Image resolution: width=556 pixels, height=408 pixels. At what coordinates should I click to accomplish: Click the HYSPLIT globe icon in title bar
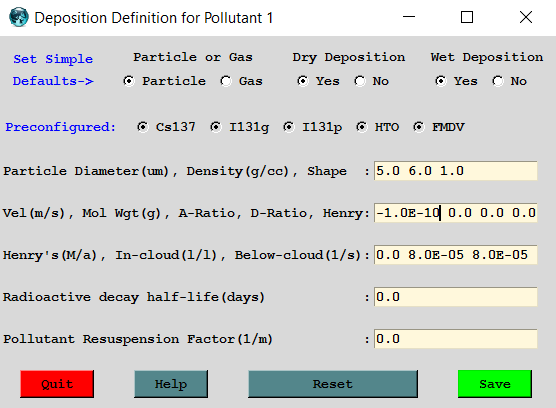coord(18,17)
